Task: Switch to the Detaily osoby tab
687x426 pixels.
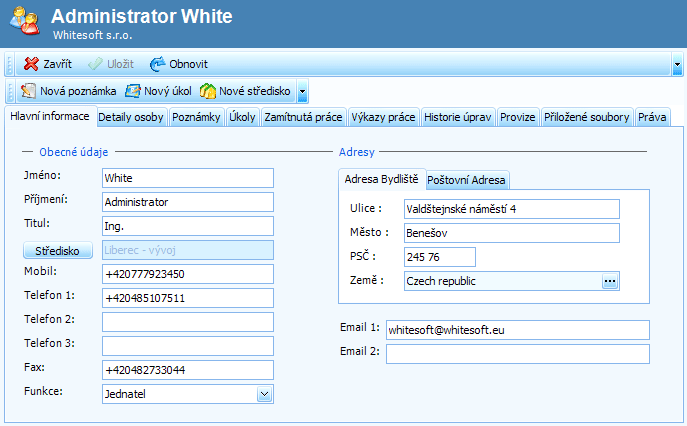Action: click(131, 117)
